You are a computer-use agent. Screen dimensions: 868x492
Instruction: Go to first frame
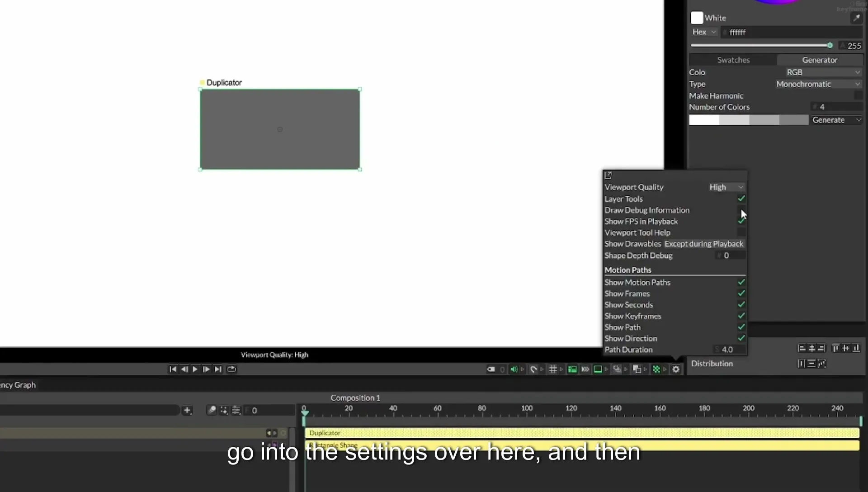click(x=173, y=369)
